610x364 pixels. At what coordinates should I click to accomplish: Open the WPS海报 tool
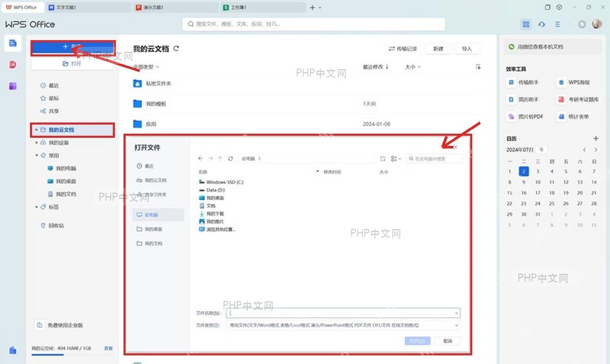[x=574, y=82]
